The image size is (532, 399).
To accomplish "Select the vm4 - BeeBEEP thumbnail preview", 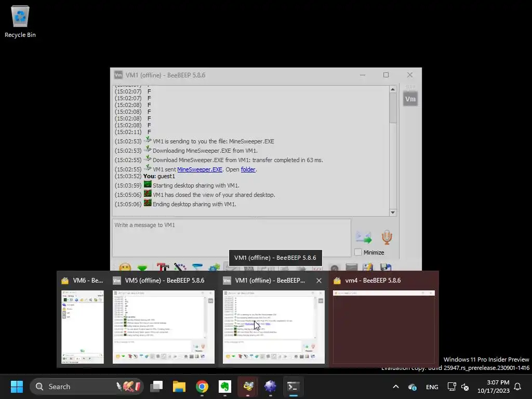I will point(384,327).
